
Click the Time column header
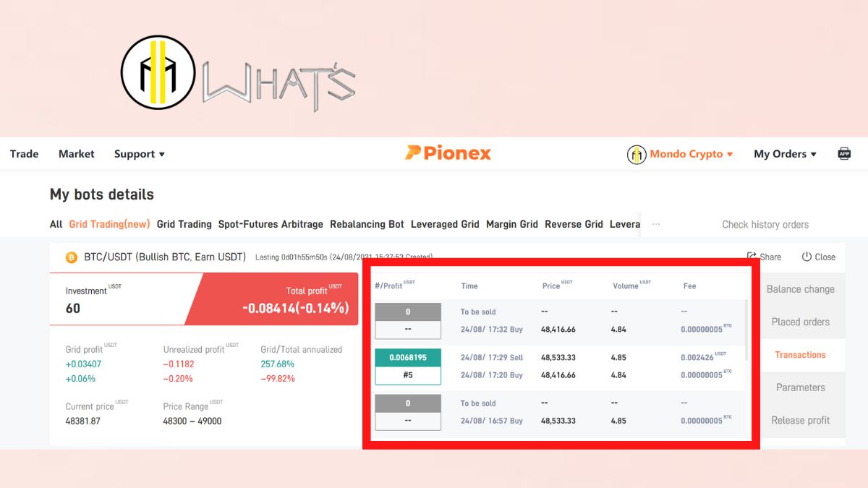tap(469, 286)
